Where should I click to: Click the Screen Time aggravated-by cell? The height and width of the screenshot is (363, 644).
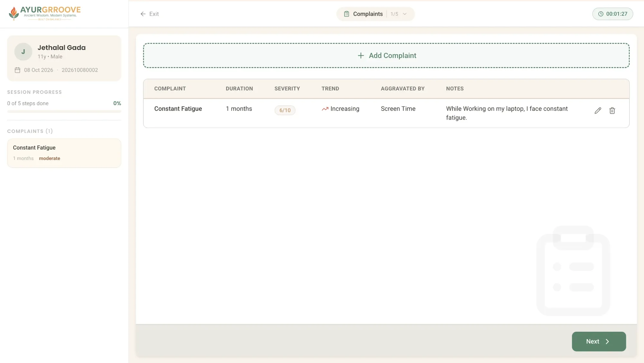(398, 109)
